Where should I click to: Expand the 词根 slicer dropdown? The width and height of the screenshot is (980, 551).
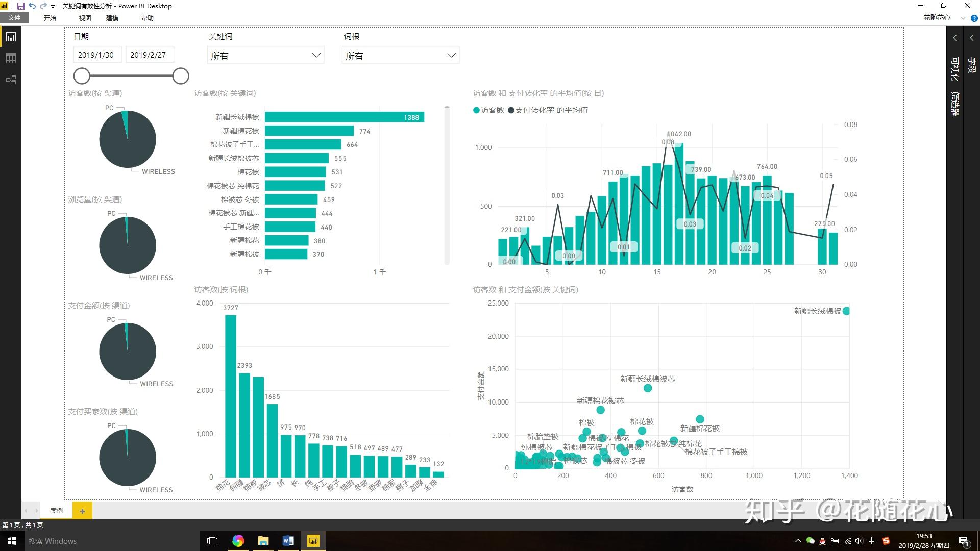451,56
